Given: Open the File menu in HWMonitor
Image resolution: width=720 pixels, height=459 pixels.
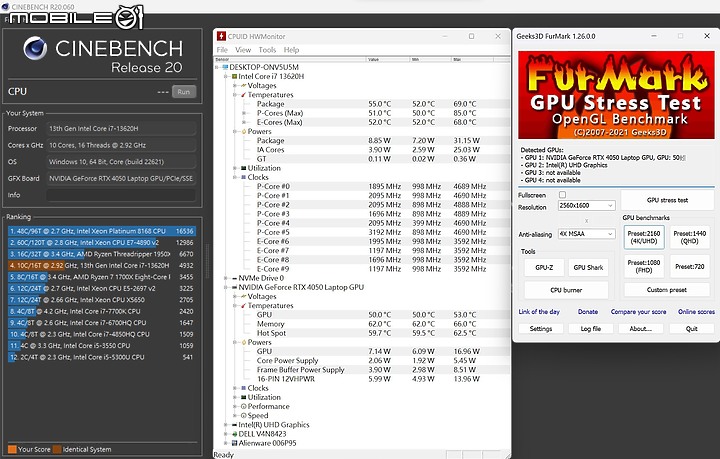Looking at the screenshot, I should click(222, 50).
